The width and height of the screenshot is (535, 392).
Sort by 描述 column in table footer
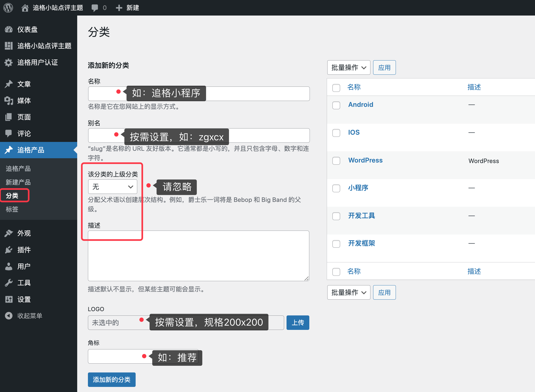click(x=474, y=272)
